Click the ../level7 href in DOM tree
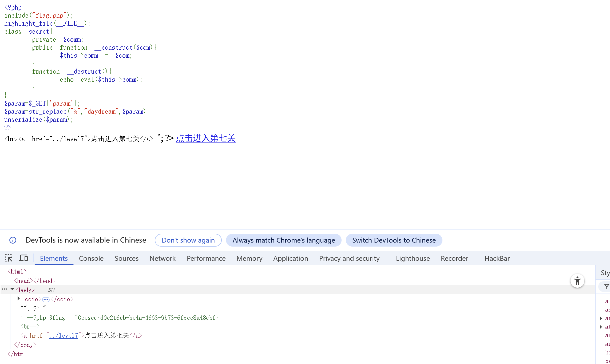Screen dimensions: 610x364 [64, 335]
